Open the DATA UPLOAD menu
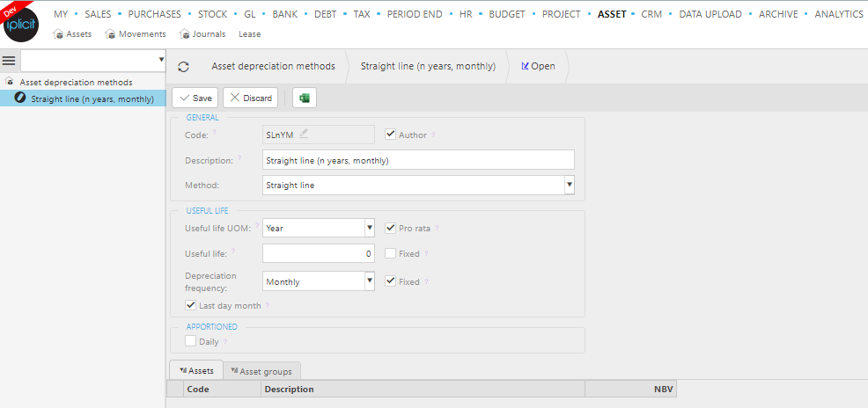 (x=710, y=14)
